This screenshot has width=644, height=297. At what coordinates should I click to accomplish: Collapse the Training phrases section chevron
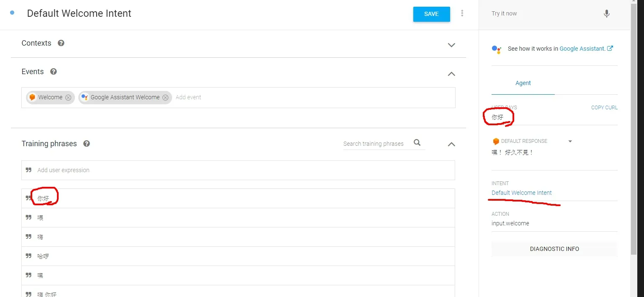[451, 144]
